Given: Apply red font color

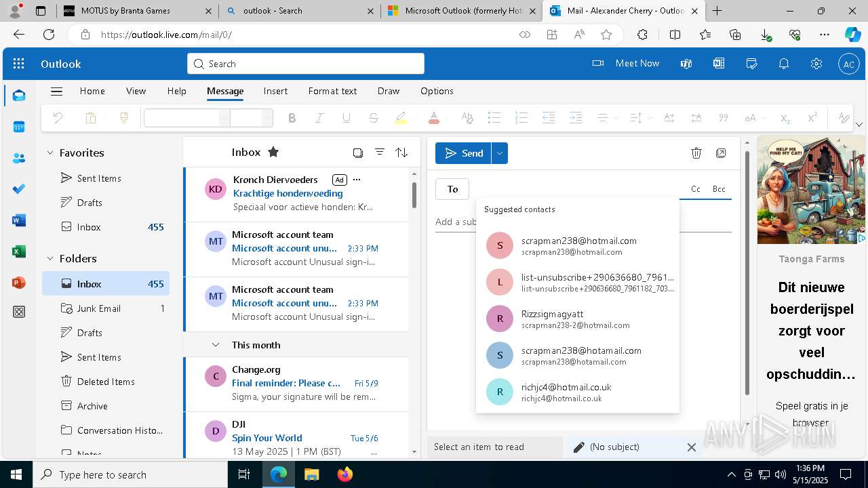Looking at the screenshot, I should point(434,118).
